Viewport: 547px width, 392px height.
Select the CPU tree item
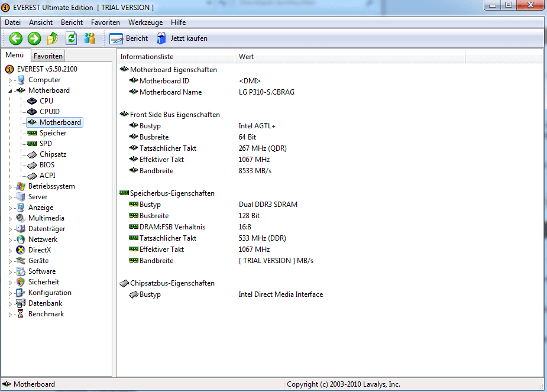[x=46, y=101]
